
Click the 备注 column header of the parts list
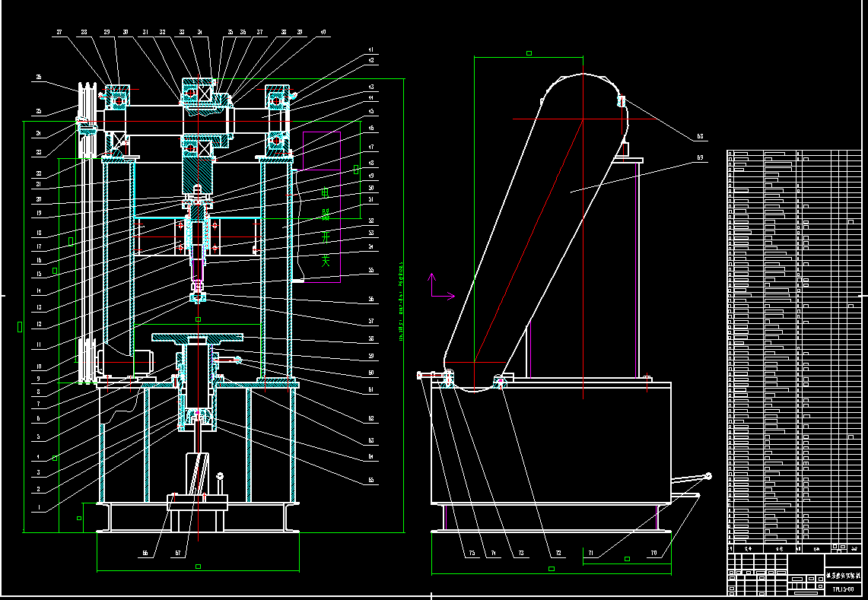(855, 548)
